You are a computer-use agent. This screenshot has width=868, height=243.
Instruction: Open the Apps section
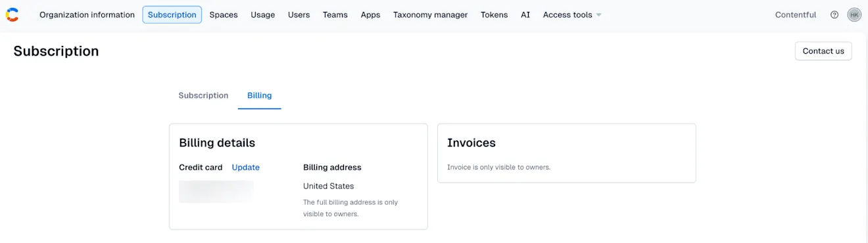(370, 14)
